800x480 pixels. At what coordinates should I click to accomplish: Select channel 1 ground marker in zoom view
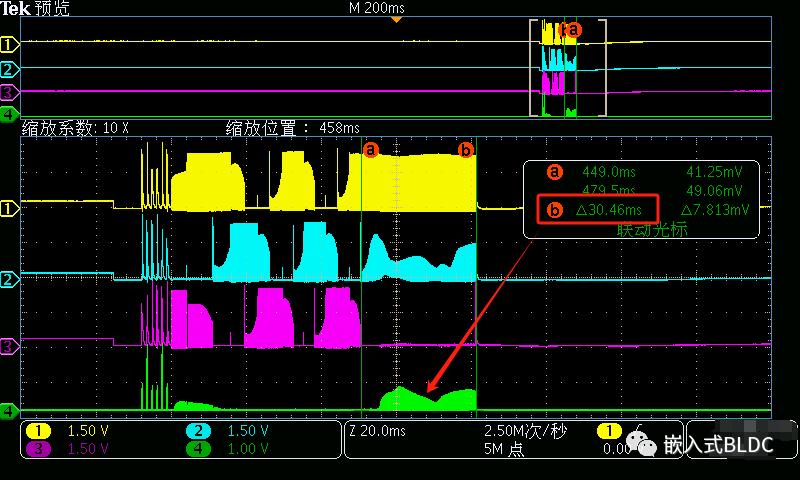9,208
